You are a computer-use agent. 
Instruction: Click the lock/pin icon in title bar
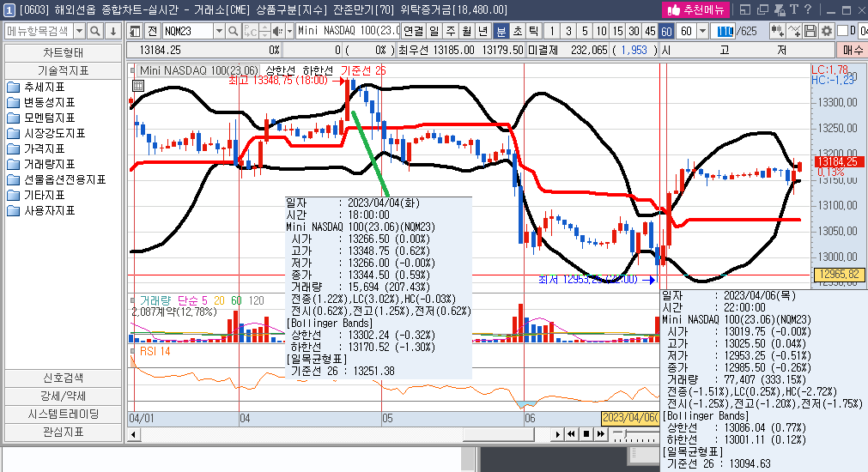(780, 9)
